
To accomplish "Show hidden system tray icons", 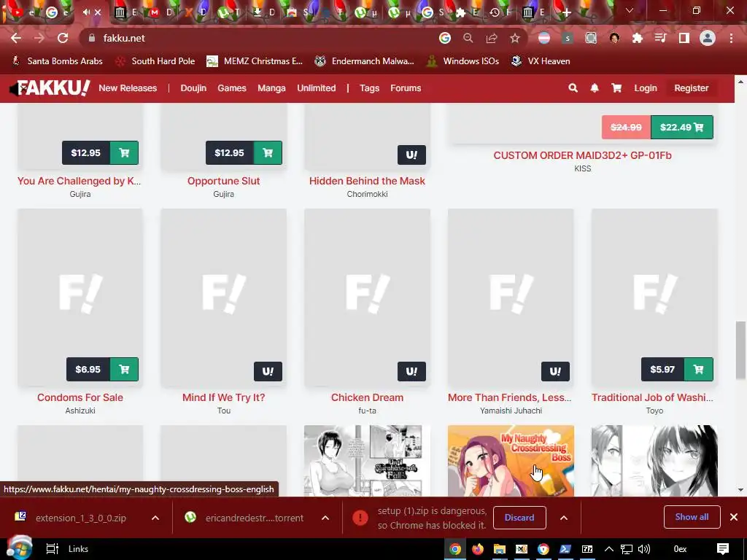I will [x=609, y=549].
